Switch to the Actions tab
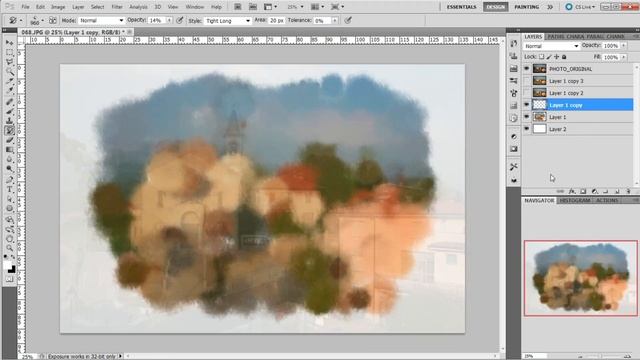 click(607, 200)
